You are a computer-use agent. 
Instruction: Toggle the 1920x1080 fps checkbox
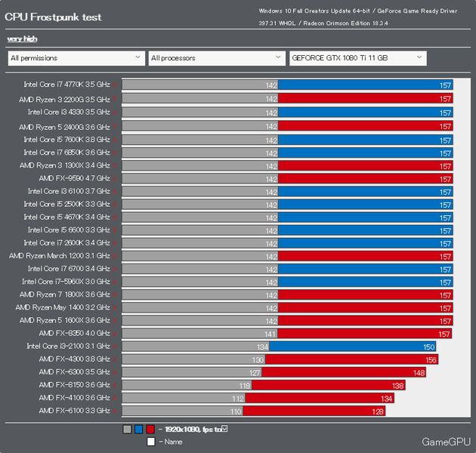coord(224,428)
